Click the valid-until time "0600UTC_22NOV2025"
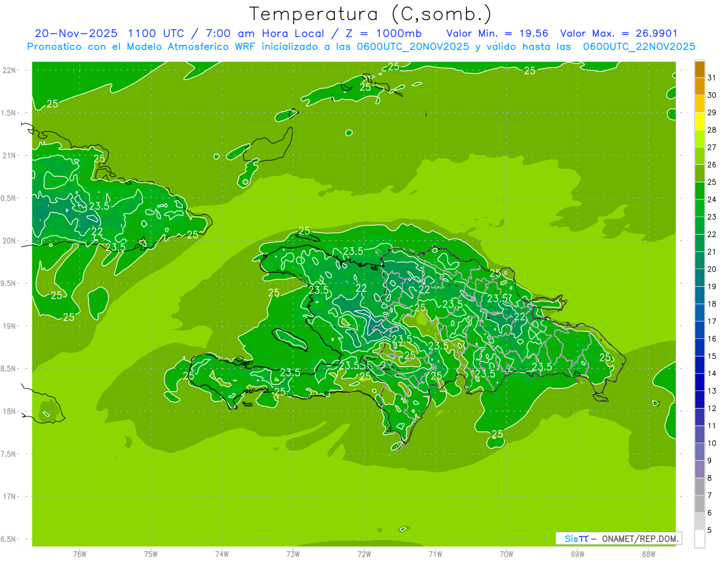This screenshot has height=562, width=728. coord(639,47)
